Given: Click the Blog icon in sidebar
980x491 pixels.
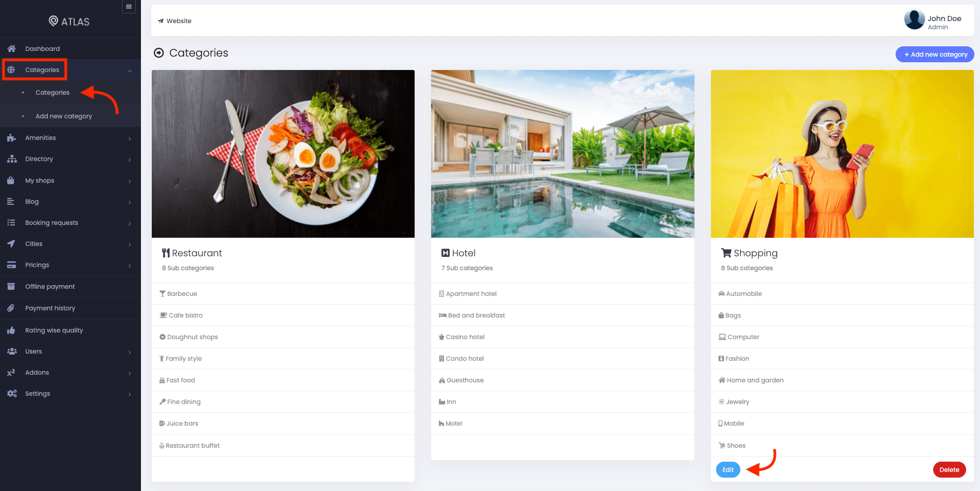Looking at the screenshot, I should click(x=11, y=202).
